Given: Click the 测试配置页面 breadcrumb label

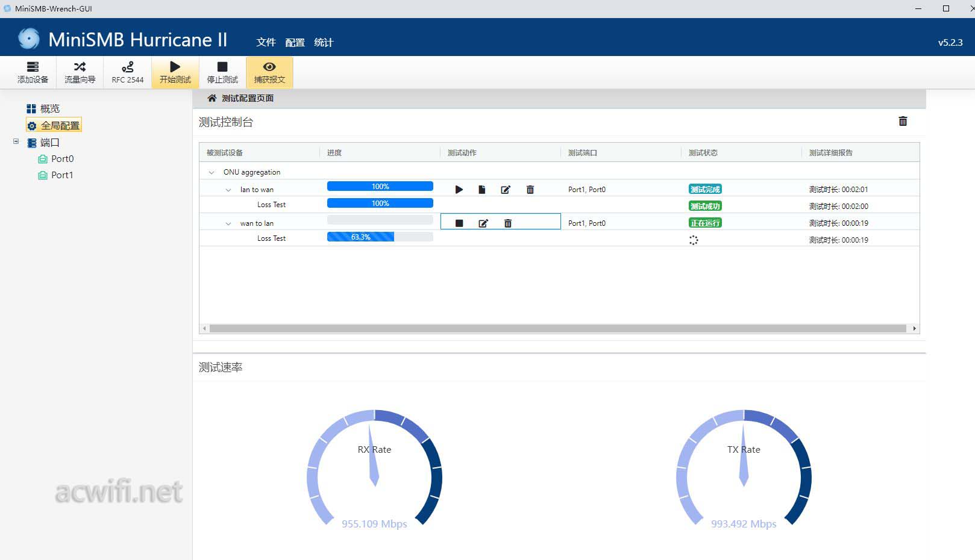Looking at the screenshot, I should (248, 98).
